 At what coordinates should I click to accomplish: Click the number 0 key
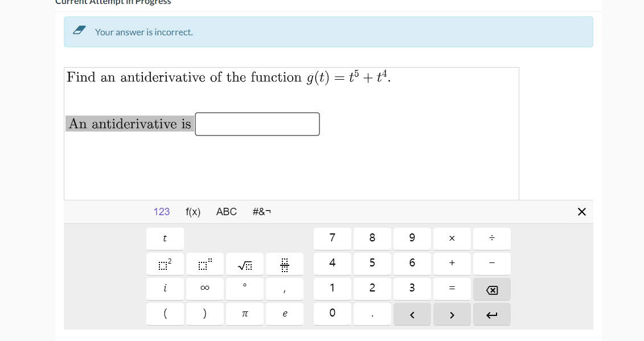[333, 314]
